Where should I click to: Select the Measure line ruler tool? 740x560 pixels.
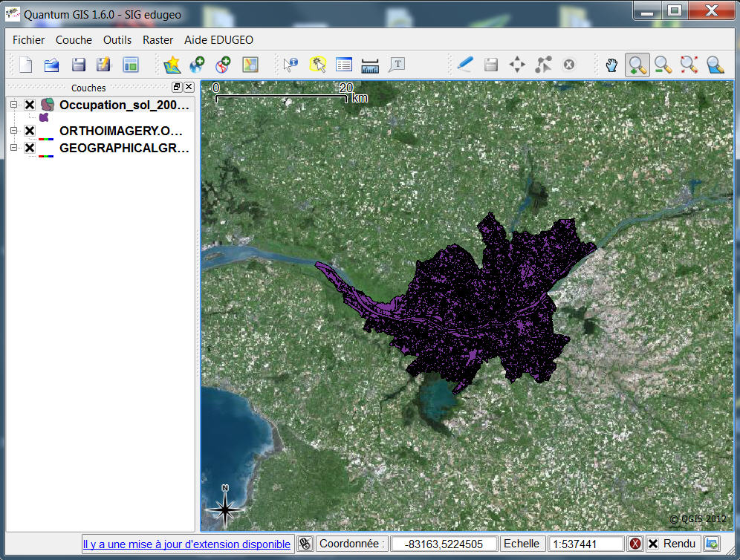coord(370,65)
